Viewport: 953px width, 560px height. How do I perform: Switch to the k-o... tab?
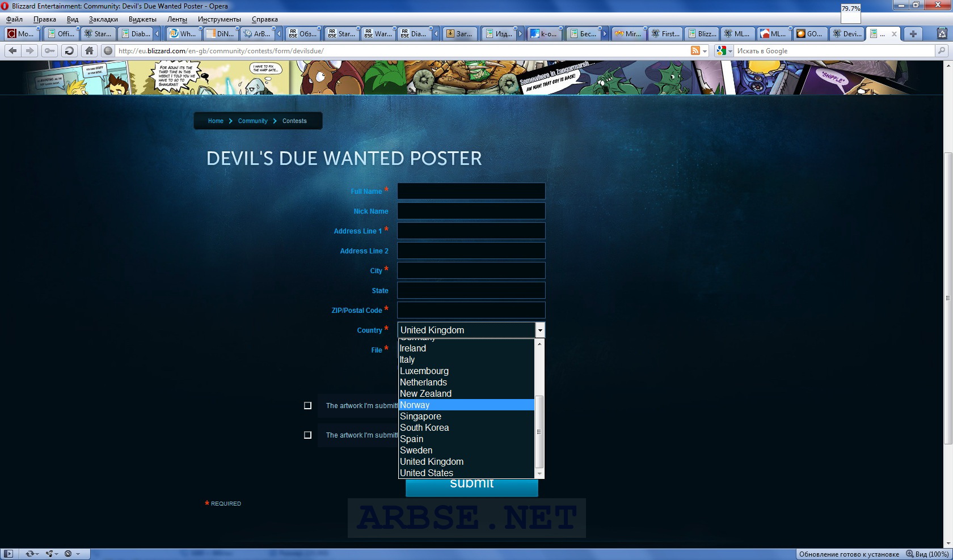(543, 34)
